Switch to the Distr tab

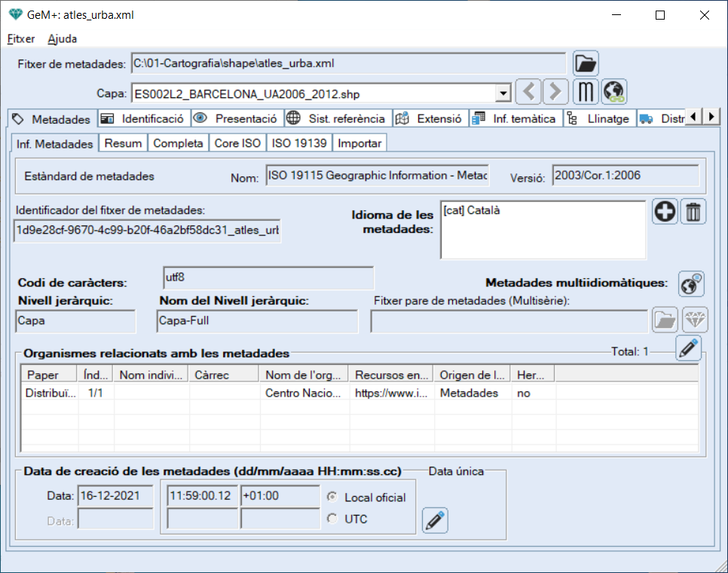click(x=662, y=119)
